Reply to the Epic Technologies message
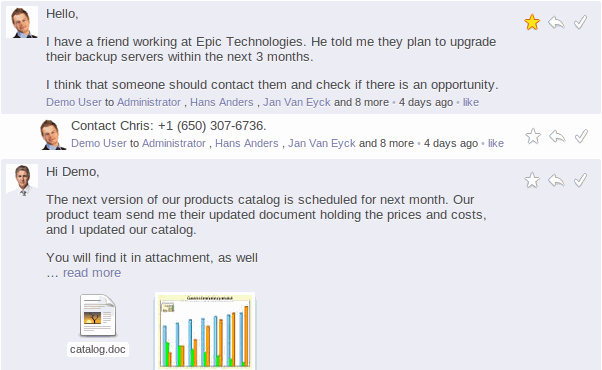 tap(556, 22)
